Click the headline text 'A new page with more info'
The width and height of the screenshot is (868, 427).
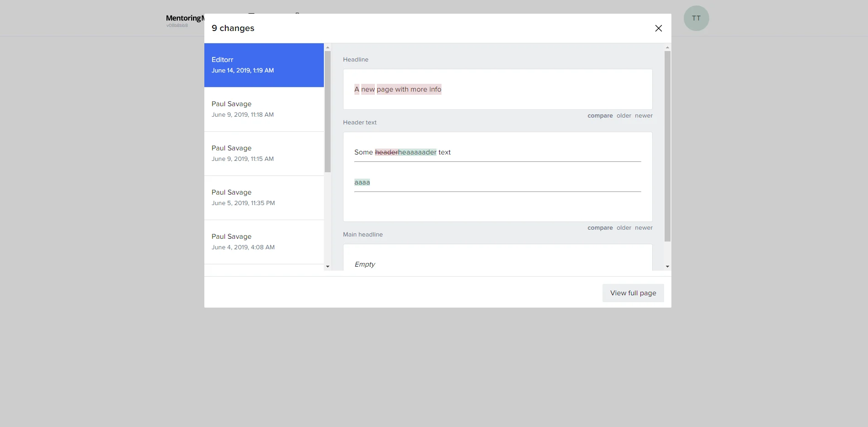398,89
